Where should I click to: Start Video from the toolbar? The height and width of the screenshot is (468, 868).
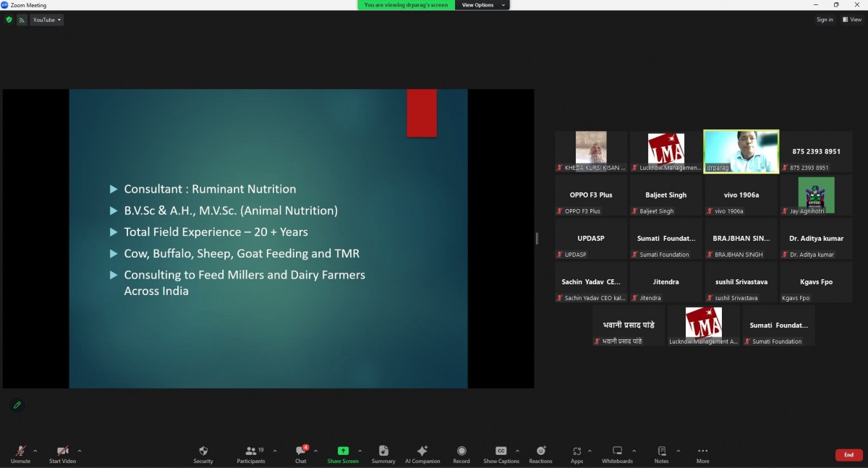point(62,451)
